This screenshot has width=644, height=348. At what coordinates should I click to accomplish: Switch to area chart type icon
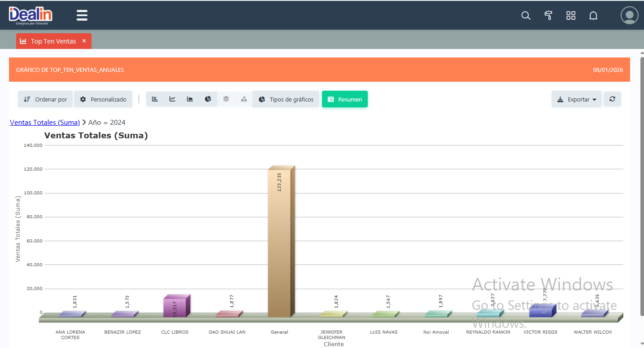190,99
